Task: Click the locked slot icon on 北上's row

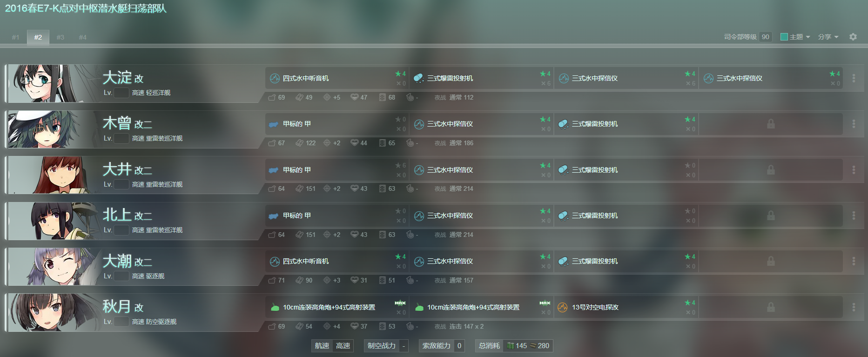Action: click(771, 216)
